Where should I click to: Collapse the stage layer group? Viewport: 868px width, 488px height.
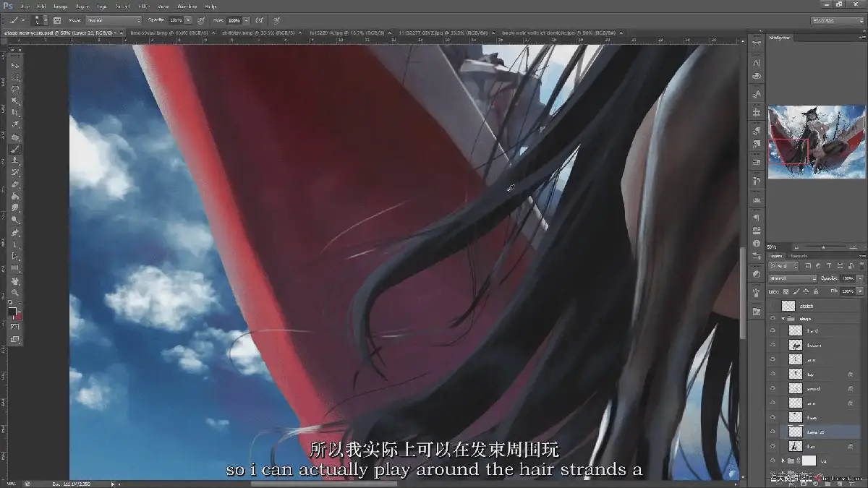point(783,318)
